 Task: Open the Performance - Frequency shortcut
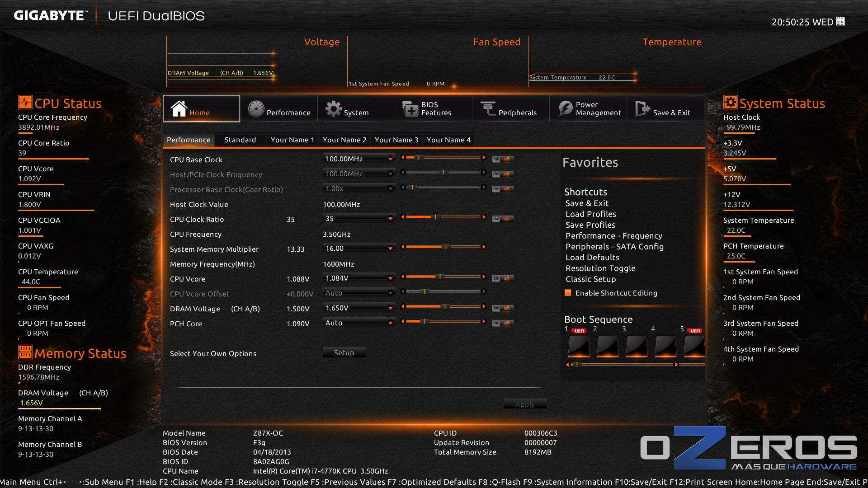click(x=613, y=235)
